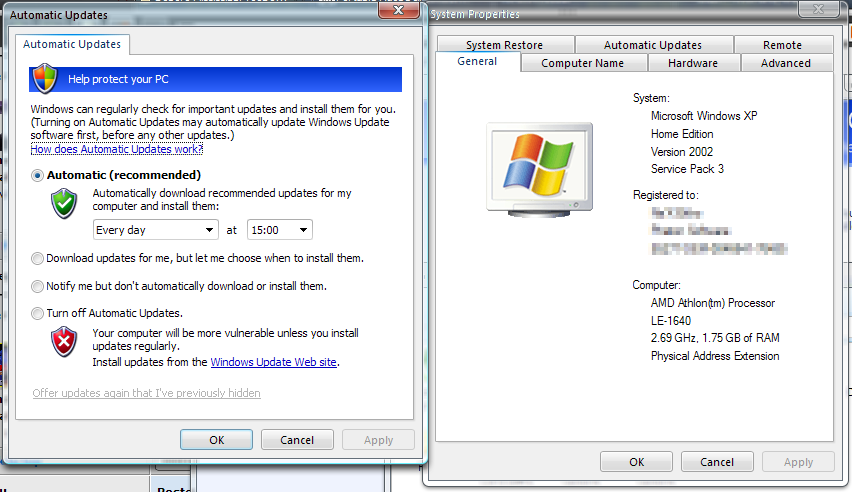852x492 pixels.
Task: Click the Microsoft Windows XP text
Action: pyautogui.click(x=704, y=116)
